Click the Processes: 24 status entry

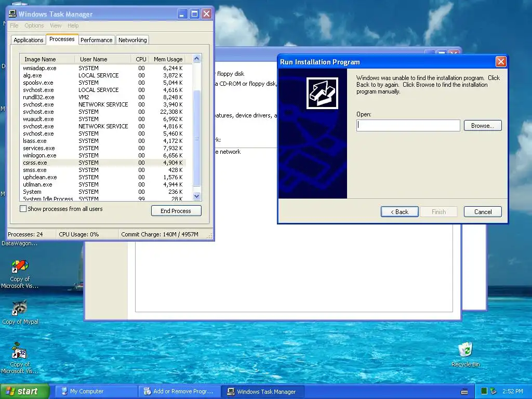click(x=25, y=234)
